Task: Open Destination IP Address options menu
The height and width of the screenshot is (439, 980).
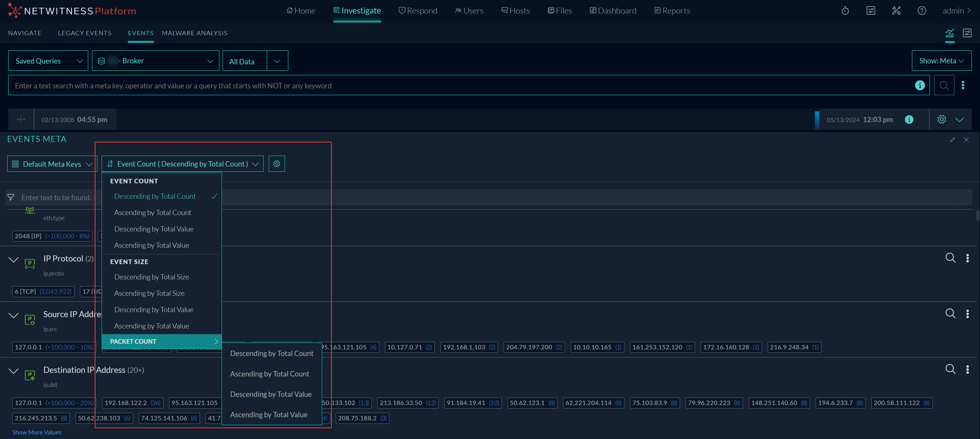Action: (967, 369)
